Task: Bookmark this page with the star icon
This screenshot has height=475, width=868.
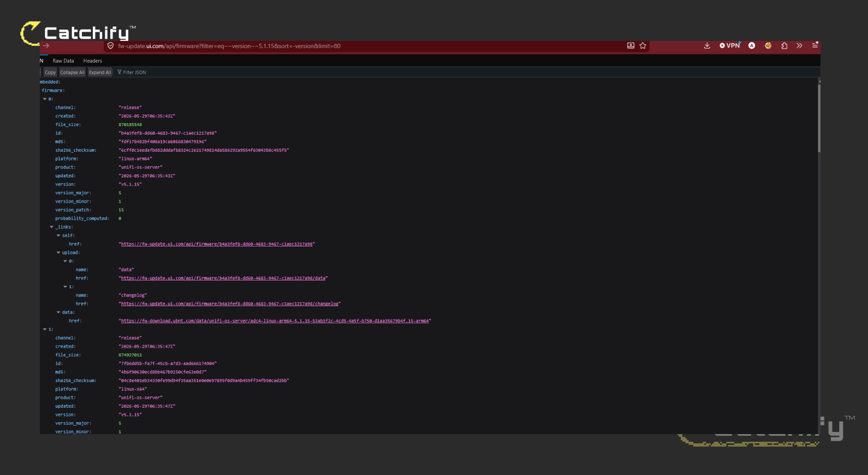Action: 643,46
